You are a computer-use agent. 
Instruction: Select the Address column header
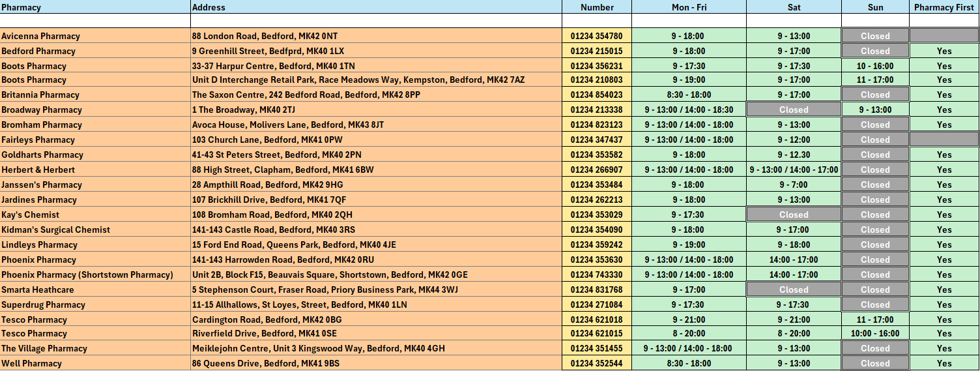pos(376,7)
